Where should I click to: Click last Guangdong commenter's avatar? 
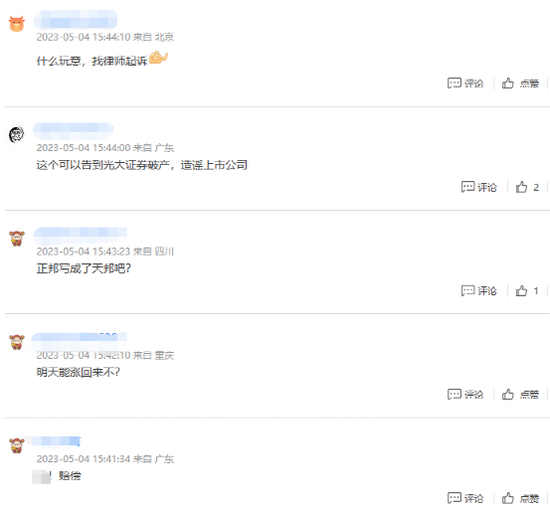coord(16,445)
